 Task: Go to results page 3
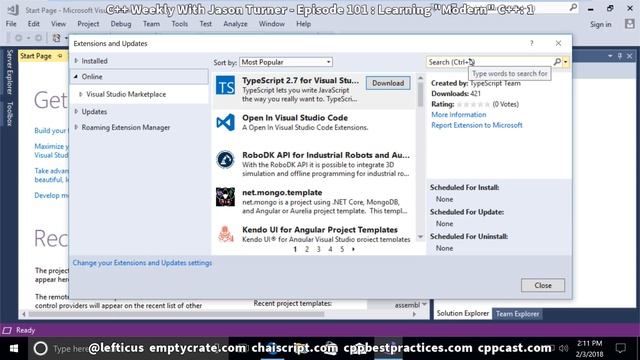pyautogui.click(x=319, y=249)
